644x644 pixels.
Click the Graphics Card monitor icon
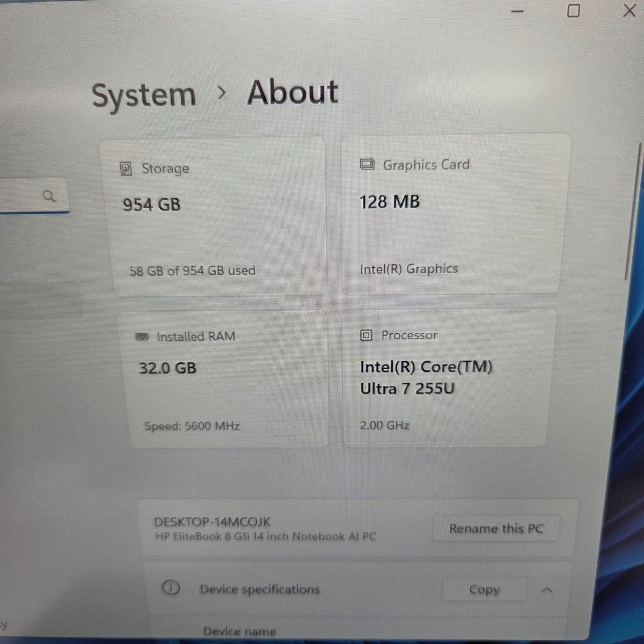367,164
